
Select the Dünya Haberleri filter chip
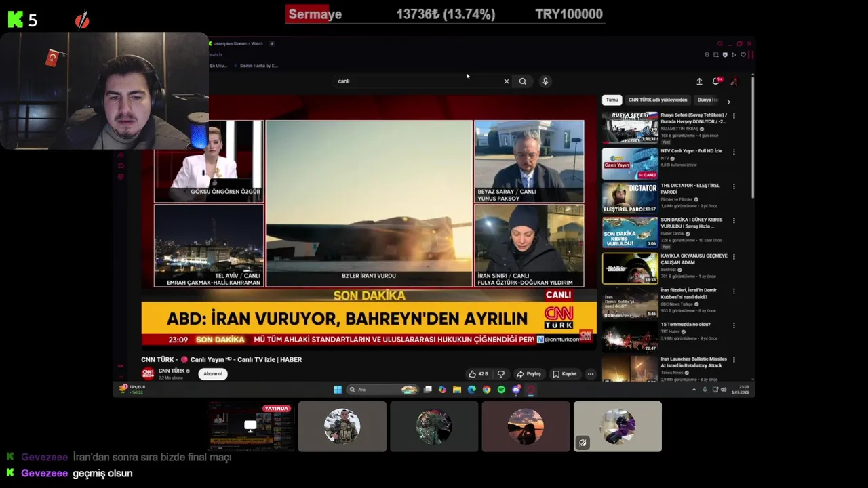(708, 100)
